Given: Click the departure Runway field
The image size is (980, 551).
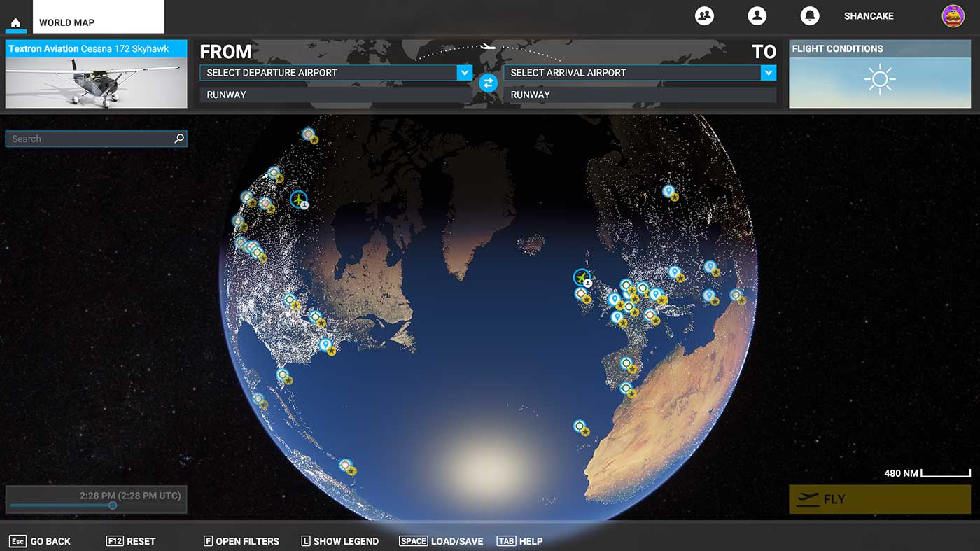Looking at the screenshot, I should 336,95.
